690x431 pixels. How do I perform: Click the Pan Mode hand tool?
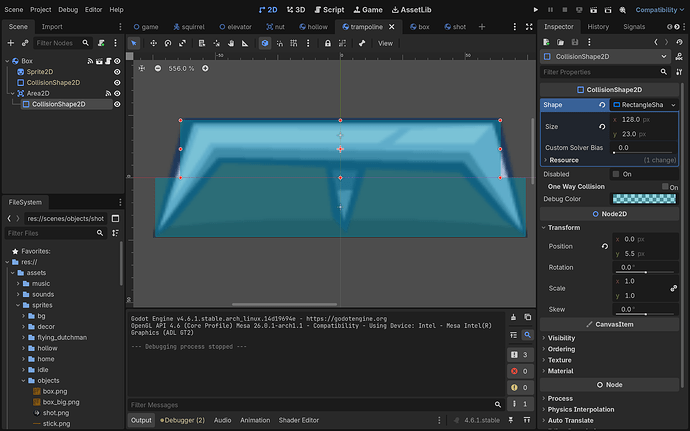click(230, 43)
